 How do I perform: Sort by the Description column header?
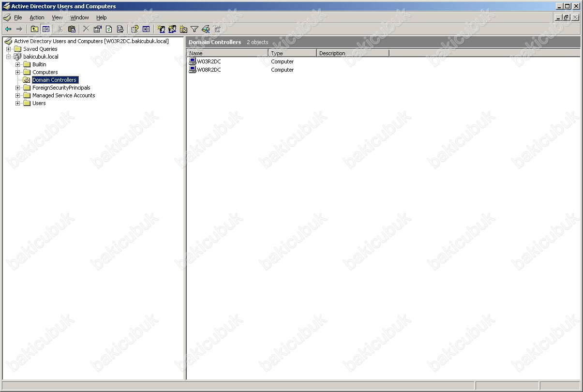click(353, 53)
